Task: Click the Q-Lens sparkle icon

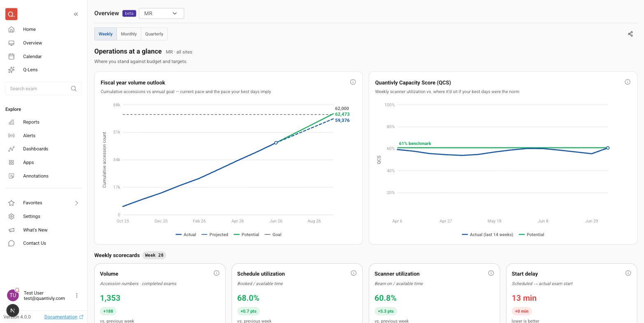Action: 12,70
